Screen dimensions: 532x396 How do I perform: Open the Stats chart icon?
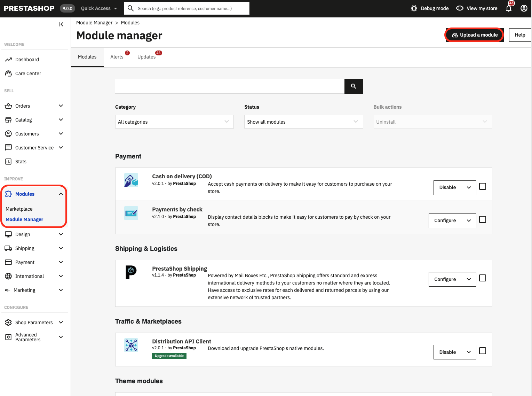coord(8,162)
